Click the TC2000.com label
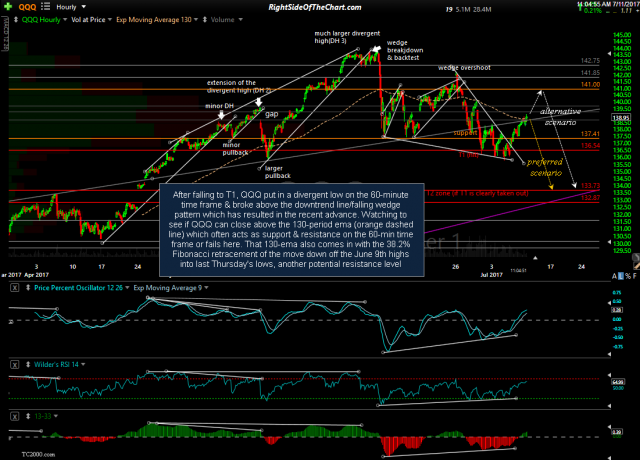This screenshot has height=460, width=640. tap(38, 454)
